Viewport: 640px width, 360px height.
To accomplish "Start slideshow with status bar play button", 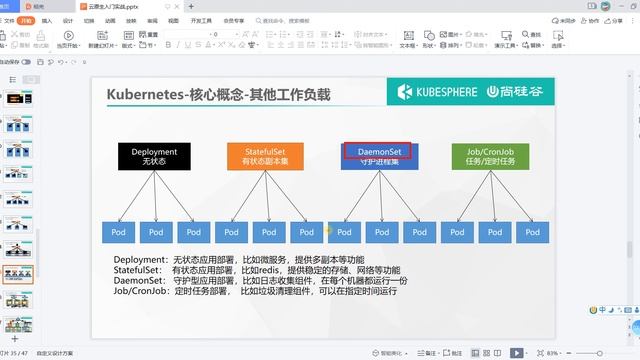I will (x=516, y=353).
